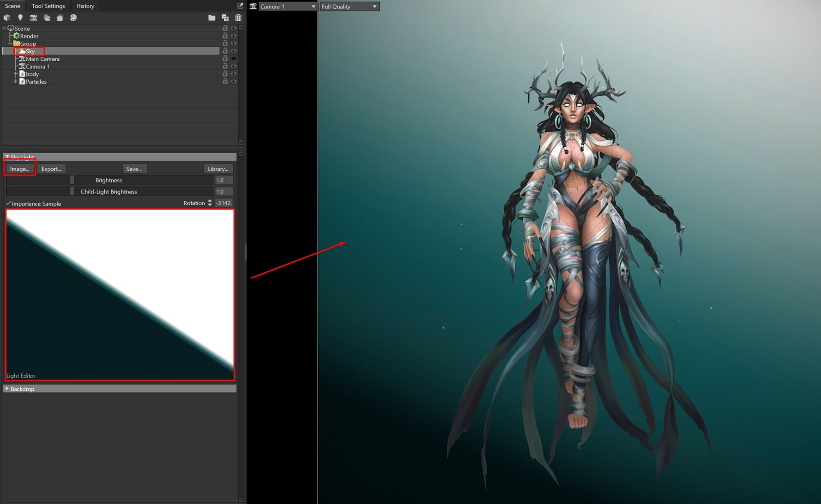Add a new light with bulb icon
The height and width of the screenshot is (504, 821).
tap(20, 18)
